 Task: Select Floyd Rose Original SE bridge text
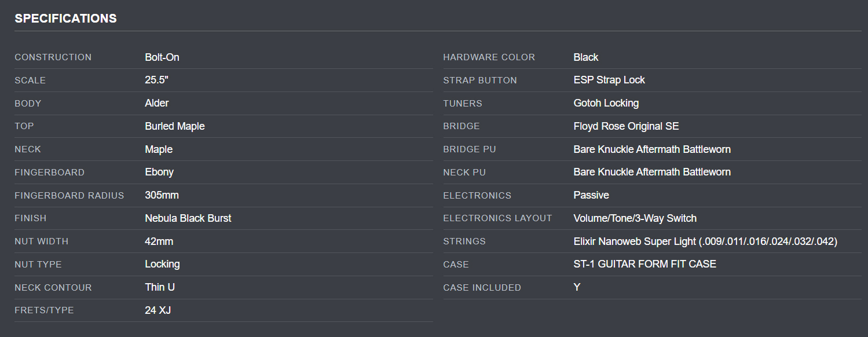626,126
